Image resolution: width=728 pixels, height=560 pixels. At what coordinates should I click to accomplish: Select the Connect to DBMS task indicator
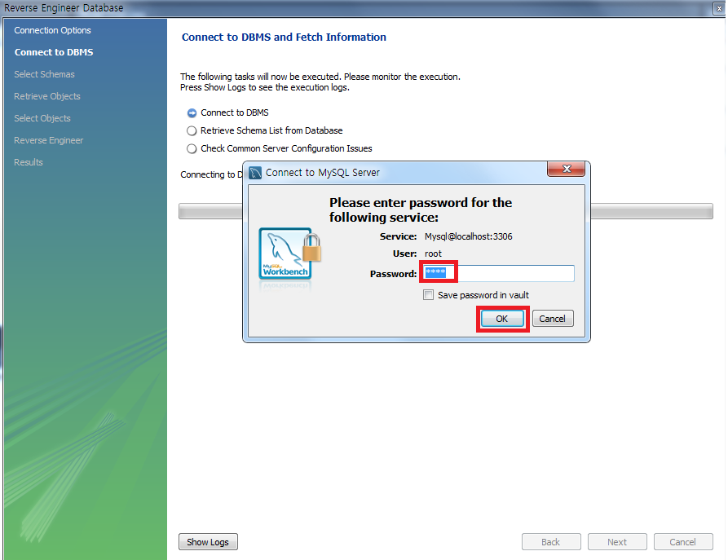pyautogui.click(x=192, y=112)
